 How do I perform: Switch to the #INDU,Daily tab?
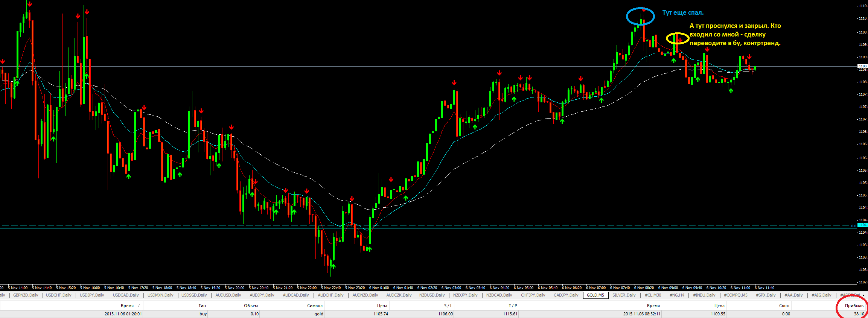(704, 295)
